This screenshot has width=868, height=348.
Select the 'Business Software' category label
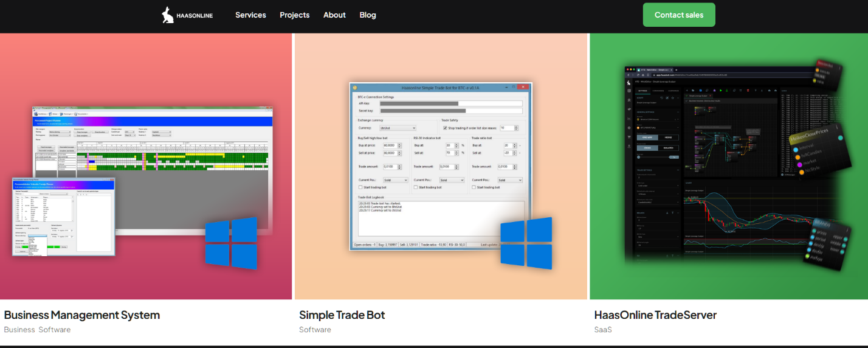tap(37, 330)
